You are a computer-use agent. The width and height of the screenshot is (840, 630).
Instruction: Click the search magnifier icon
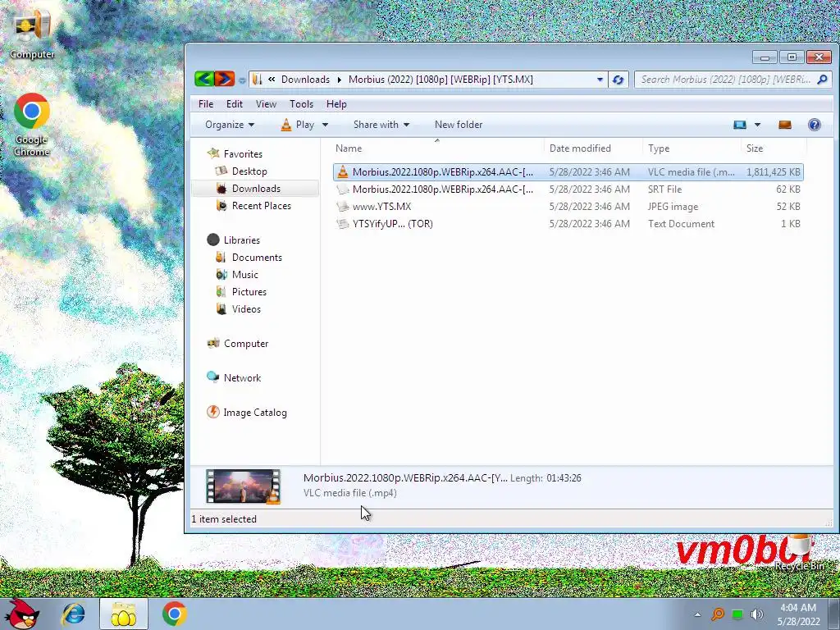point(822,80)
